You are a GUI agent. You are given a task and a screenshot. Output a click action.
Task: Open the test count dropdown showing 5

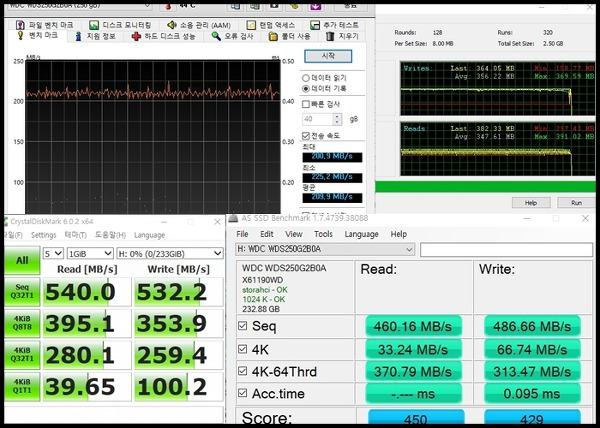click(53, 253)
